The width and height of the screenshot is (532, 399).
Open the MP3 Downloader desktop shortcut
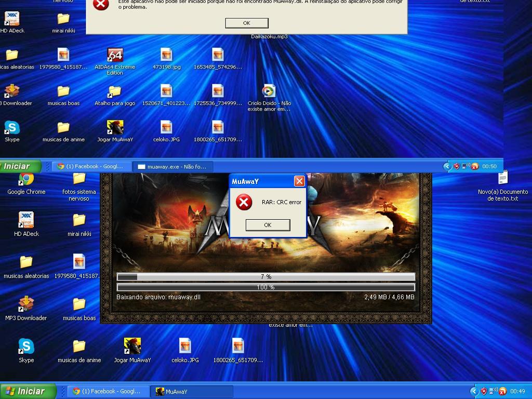tap(26, 304)
